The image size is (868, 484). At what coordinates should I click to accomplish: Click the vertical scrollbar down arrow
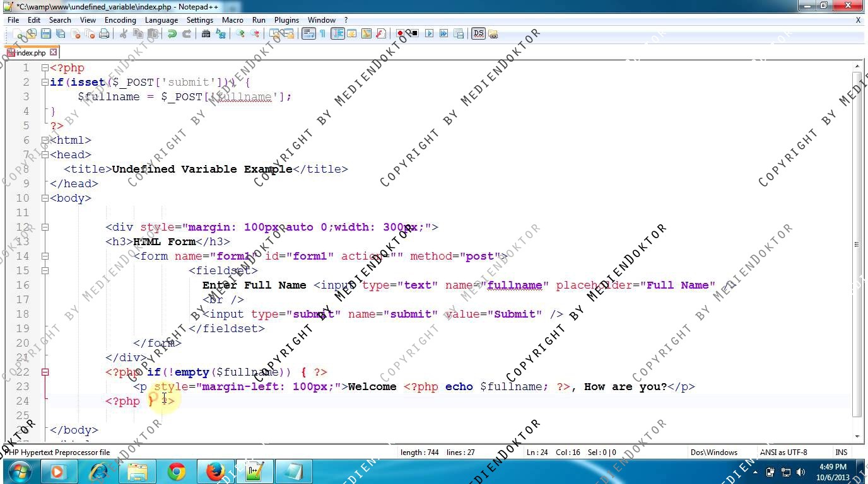click(x=857, y=436)
